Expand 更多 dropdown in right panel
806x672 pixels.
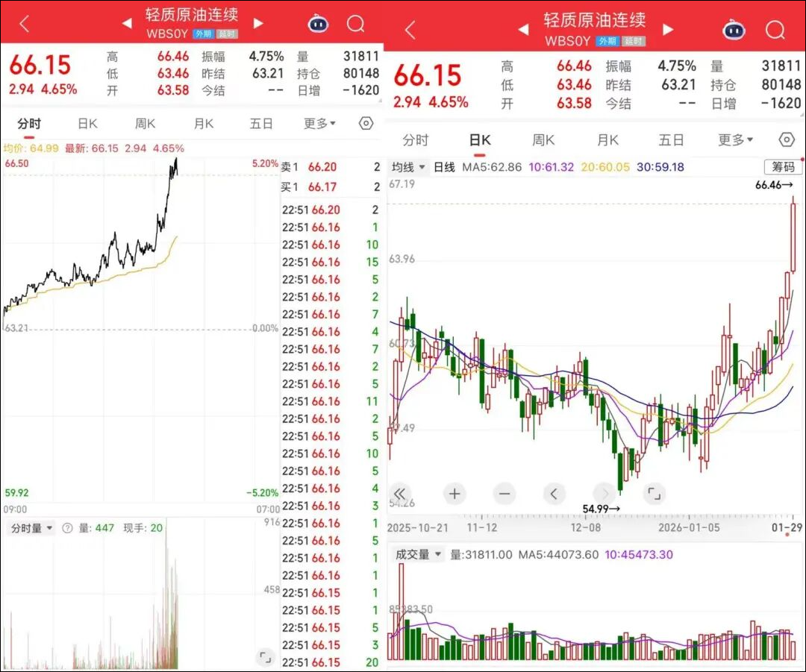click(736, 139)
